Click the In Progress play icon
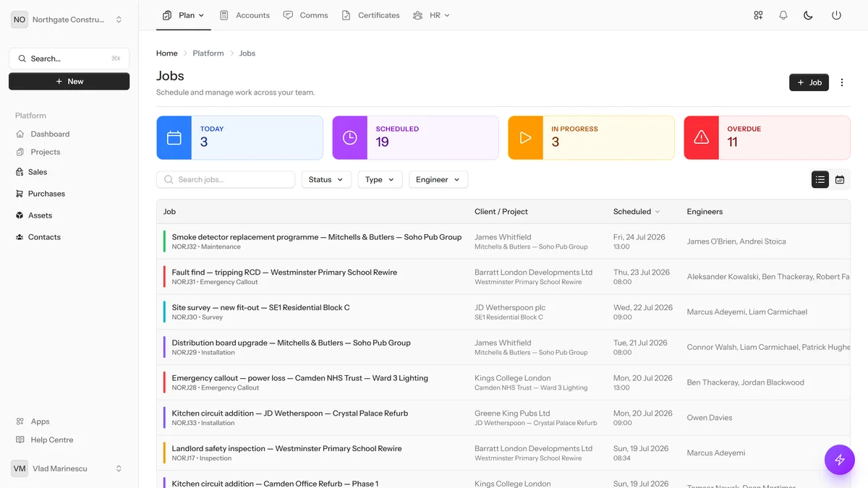This screenshot has width=868, height=488. pyautogui.click(x=526, y=137)
